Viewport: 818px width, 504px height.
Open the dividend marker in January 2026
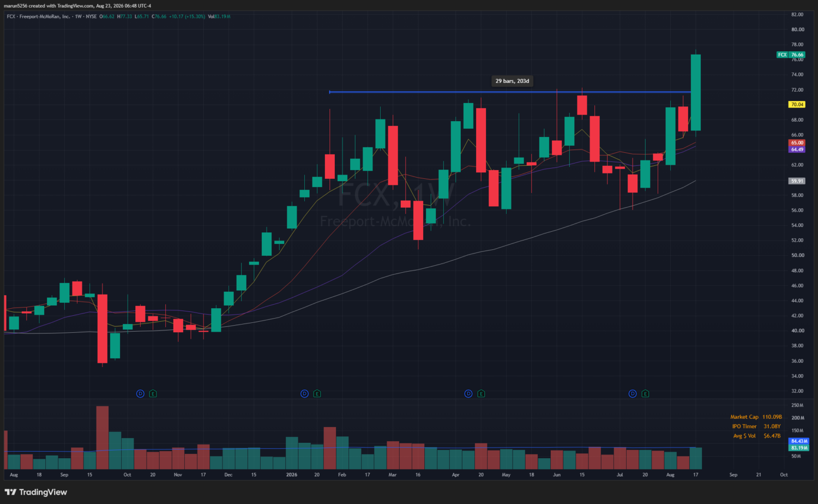click(304, 393)
